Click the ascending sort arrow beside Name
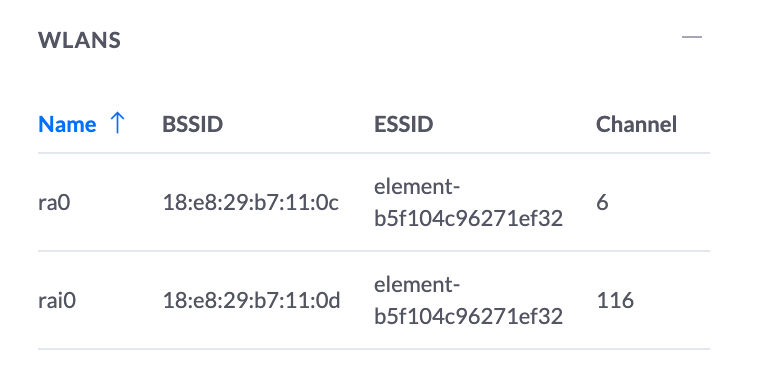This screenshot has height=366, width=772. [x=117, y=123]
